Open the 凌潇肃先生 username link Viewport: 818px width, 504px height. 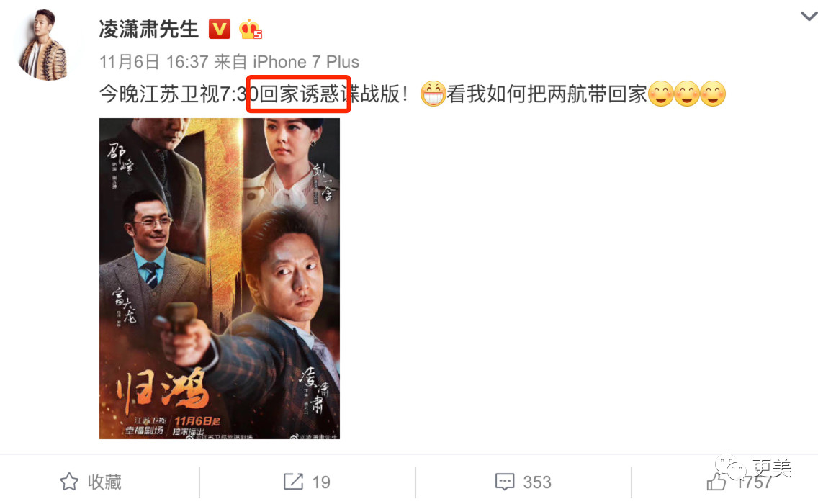[149, 30]
